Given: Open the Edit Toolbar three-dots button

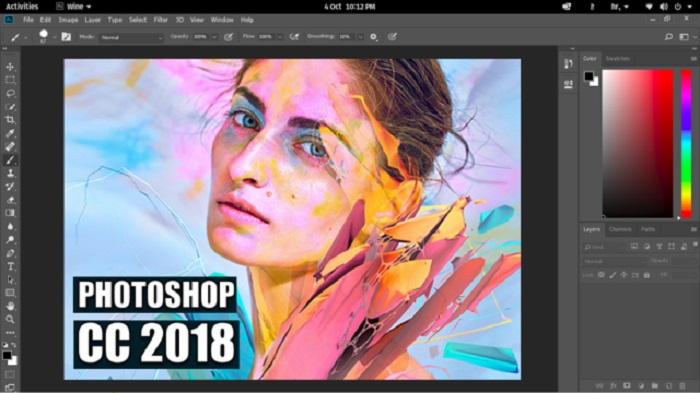Looking at the screenshot, I should click(10, 333).
